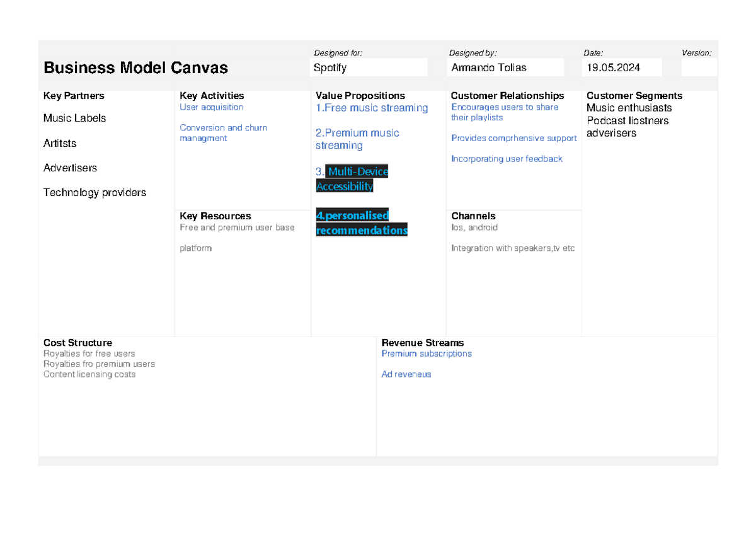This screenshot has height=535, width=756.
Task: Select the Customer Segments heading
Action: (634, 95)
